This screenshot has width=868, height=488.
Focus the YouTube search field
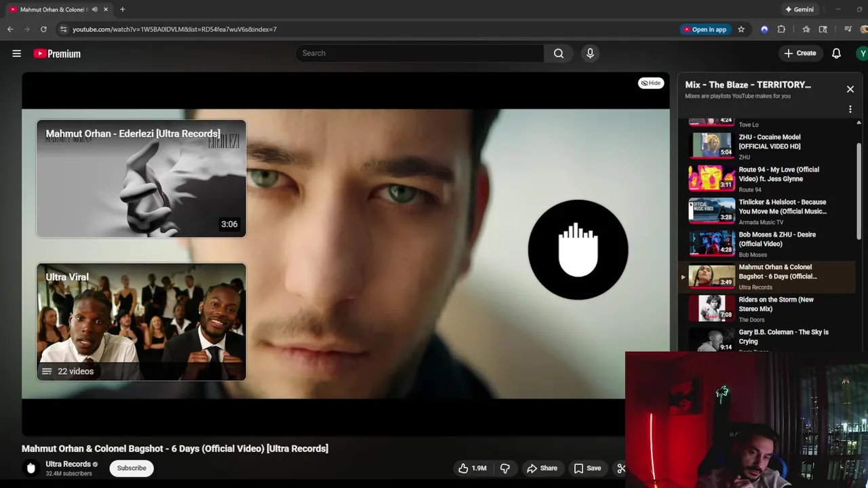point(420,54)
